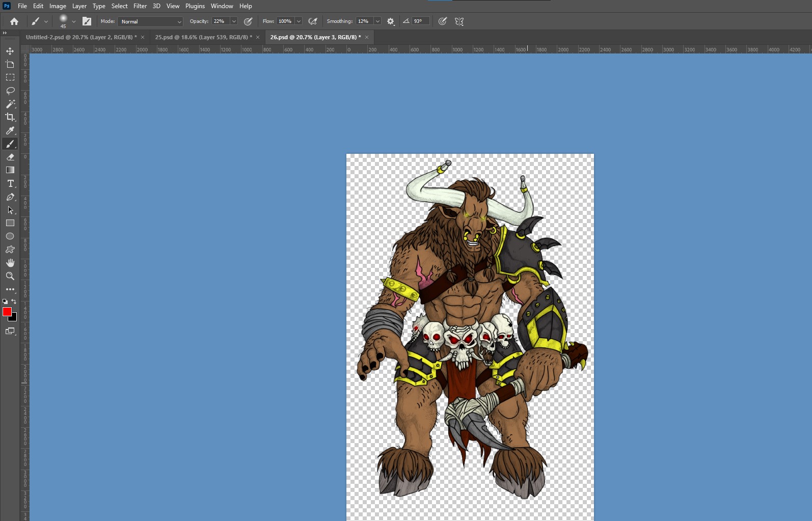Image resolution: width=812 pixels, height=521 pixels.
Task: Select the Custom Shape tool
Action: pyautogui.click(x=10, y=250)
